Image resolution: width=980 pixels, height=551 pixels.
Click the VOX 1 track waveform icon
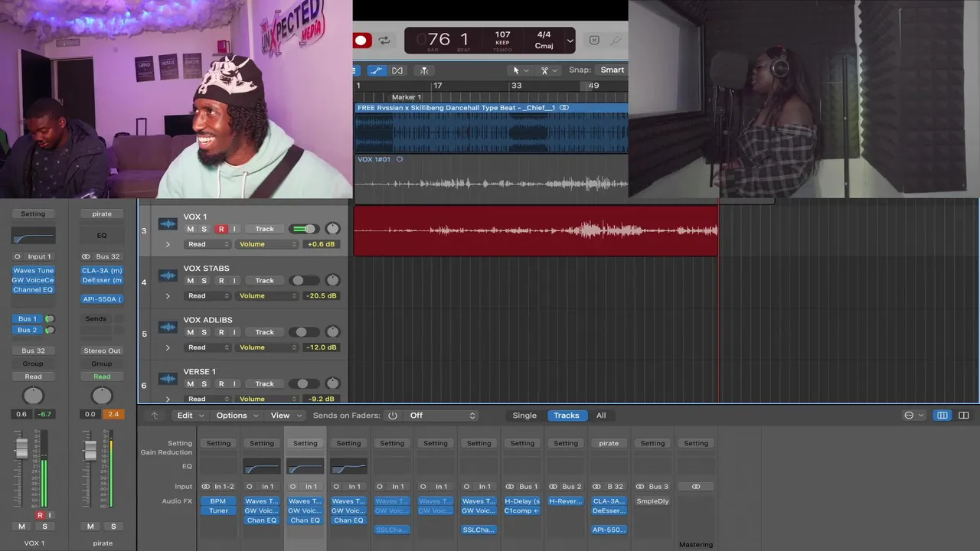click(168, 224)
